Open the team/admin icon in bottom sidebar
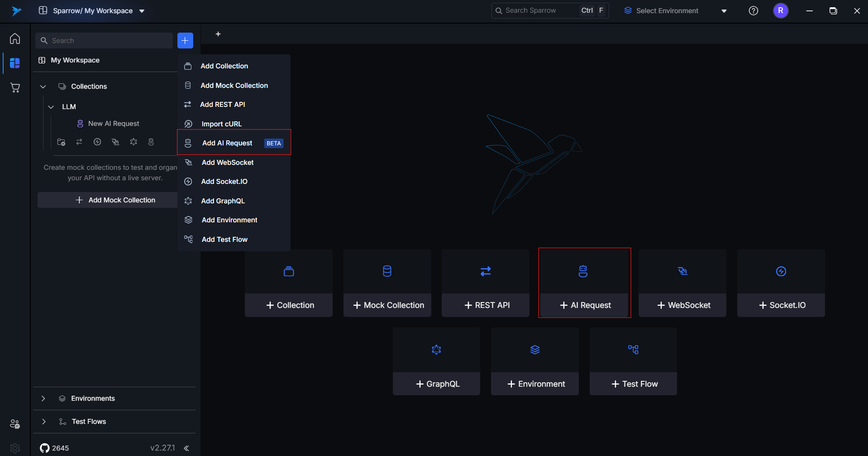 (15, 424)
